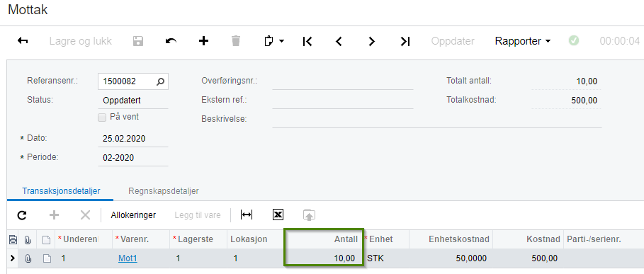Switch to the Regnskapsdetaljer tab
Image resolution: width=644 pixels, height=274 pixels.
[x=164, y=191]
